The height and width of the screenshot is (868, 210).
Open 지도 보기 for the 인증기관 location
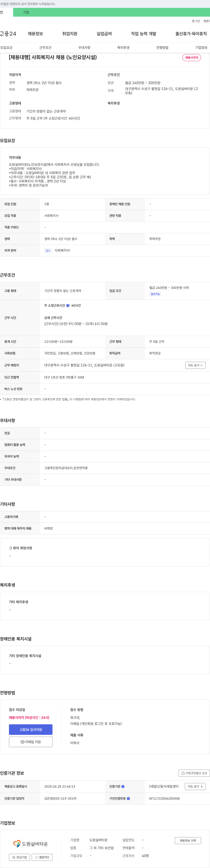195,787
